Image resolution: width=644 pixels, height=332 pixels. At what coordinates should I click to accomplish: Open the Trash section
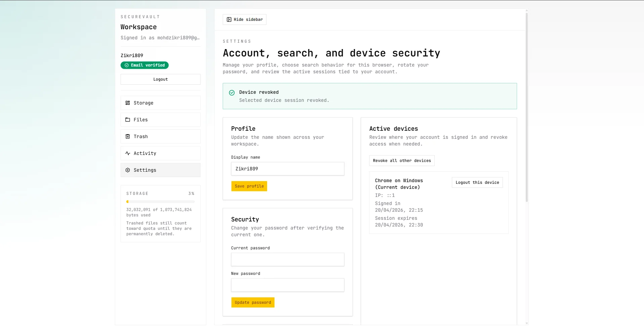click(161, 136)
